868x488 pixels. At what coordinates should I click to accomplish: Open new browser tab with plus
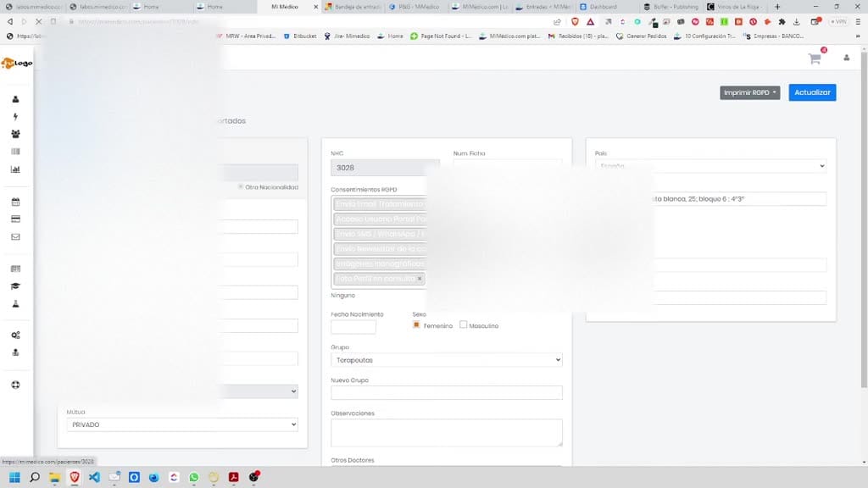click(777, 7)
